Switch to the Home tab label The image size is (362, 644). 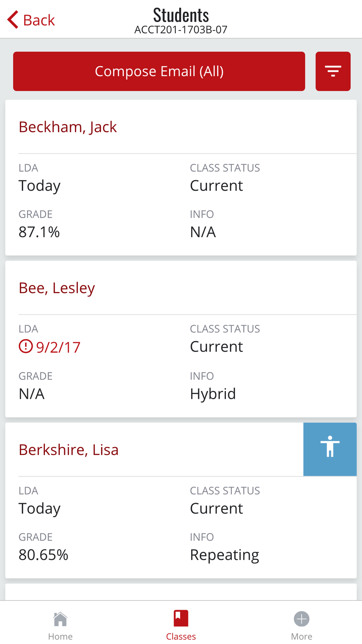[60, 636]
